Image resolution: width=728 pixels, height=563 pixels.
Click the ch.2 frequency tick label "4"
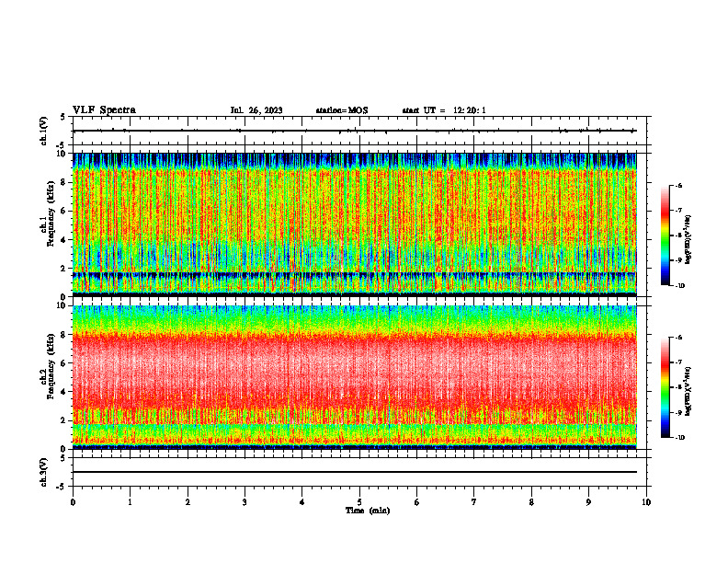[x=63, y=392]
